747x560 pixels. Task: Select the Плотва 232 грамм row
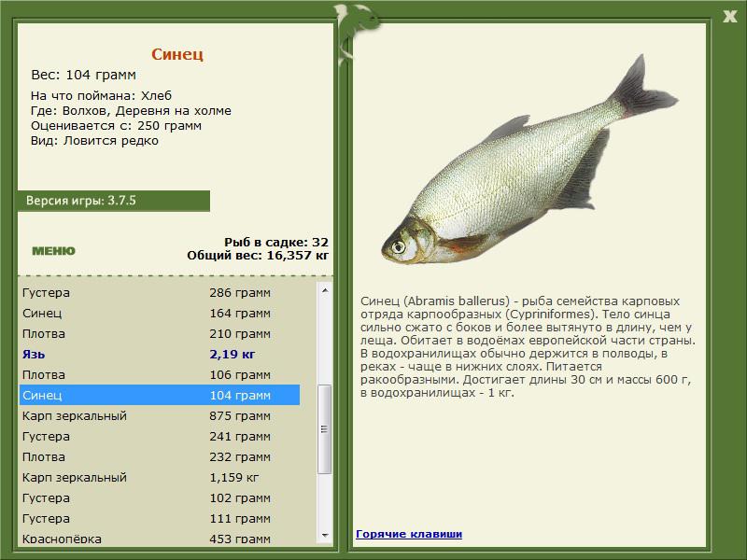160,456
